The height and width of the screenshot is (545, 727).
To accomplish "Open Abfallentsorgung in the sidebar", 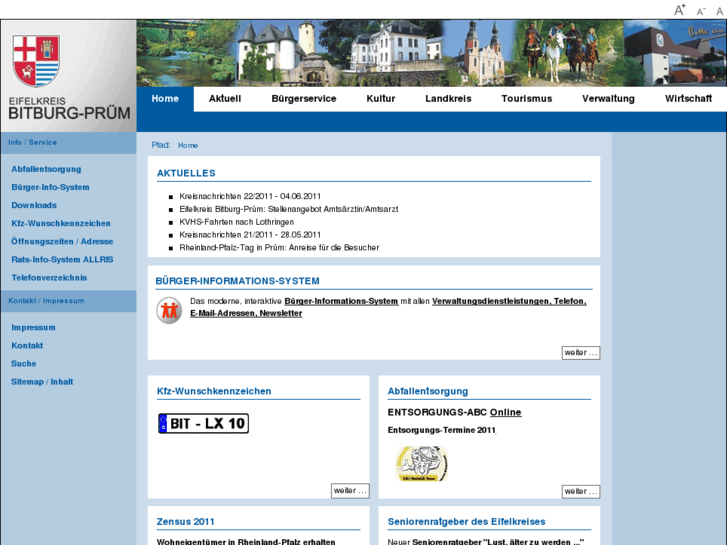I will [46, 169].
